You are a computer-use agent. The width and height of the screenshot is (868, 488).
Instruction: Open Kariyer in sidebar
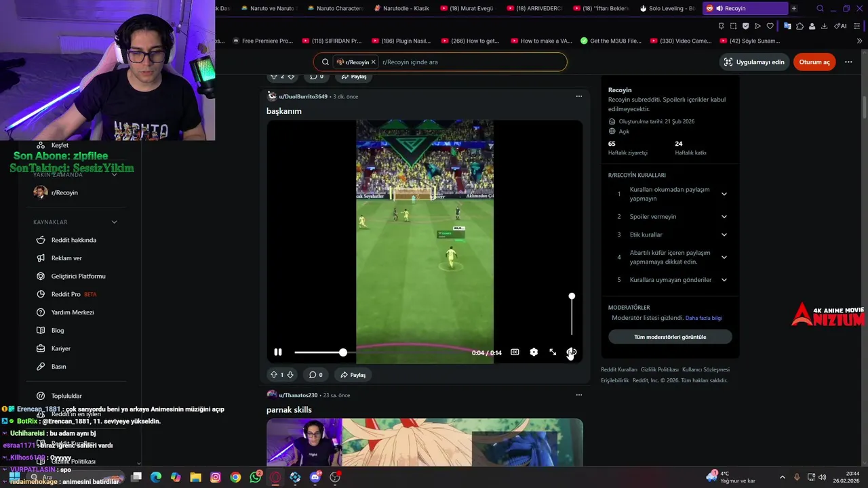[61, 348]
